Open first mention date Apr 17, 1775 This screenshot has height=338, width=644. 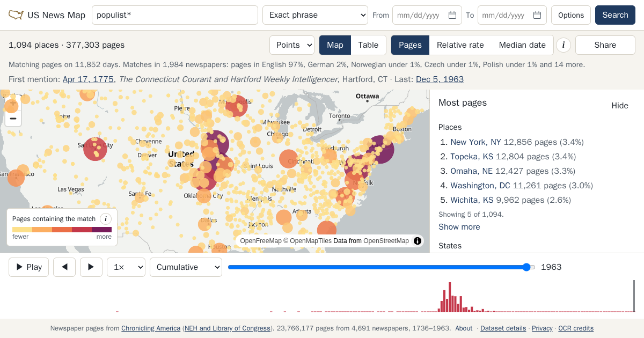pos(88,79)
